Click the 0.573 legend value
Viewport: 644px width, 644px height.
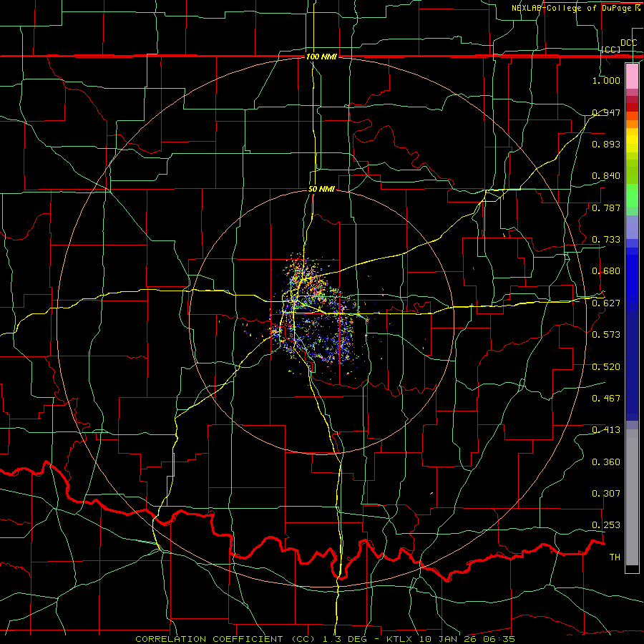click(606, 335)
